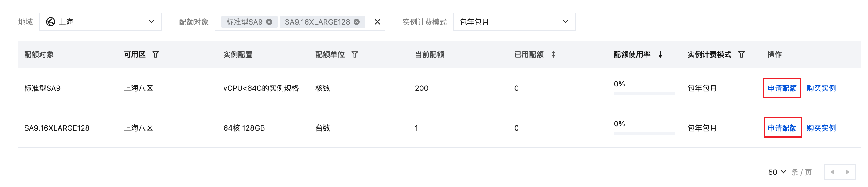Filter the 可用区 column
The height and width of the screenshot is (187, 868).
pos(156,55)
